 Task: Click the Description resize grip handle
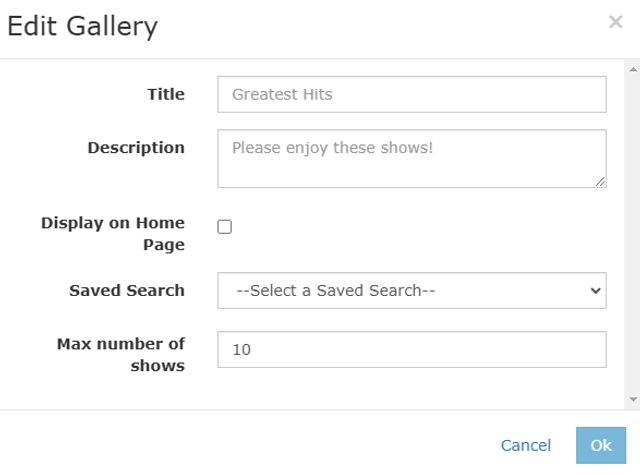600,181
